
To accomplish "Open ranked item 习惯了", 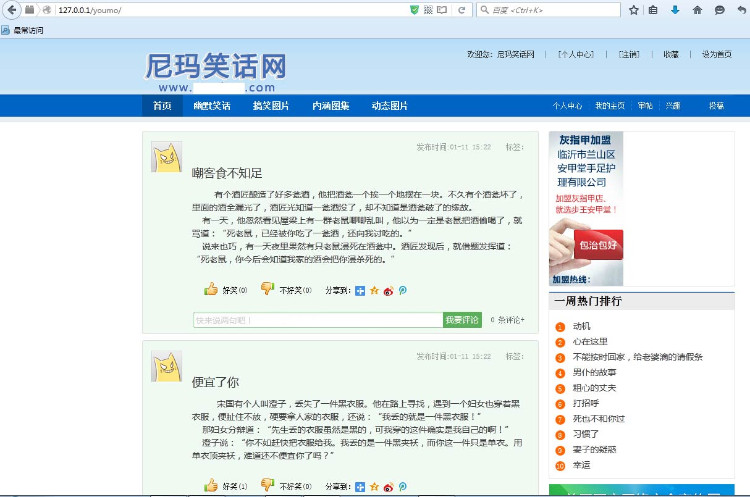I will point(586,434).
